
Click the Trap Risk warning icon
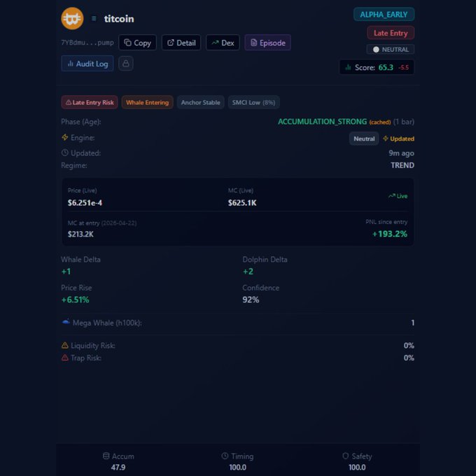(x=65, y=358)
